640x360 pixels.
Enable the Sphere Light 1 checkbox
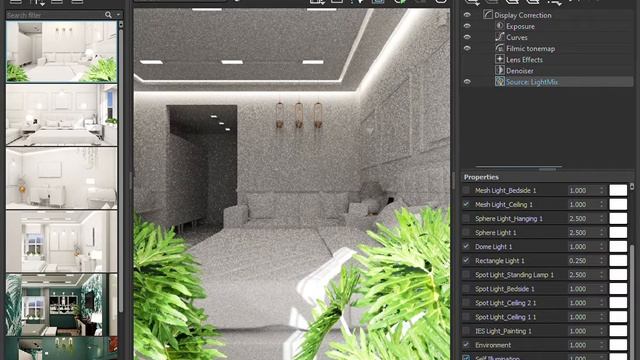click(x=466, y=232)
